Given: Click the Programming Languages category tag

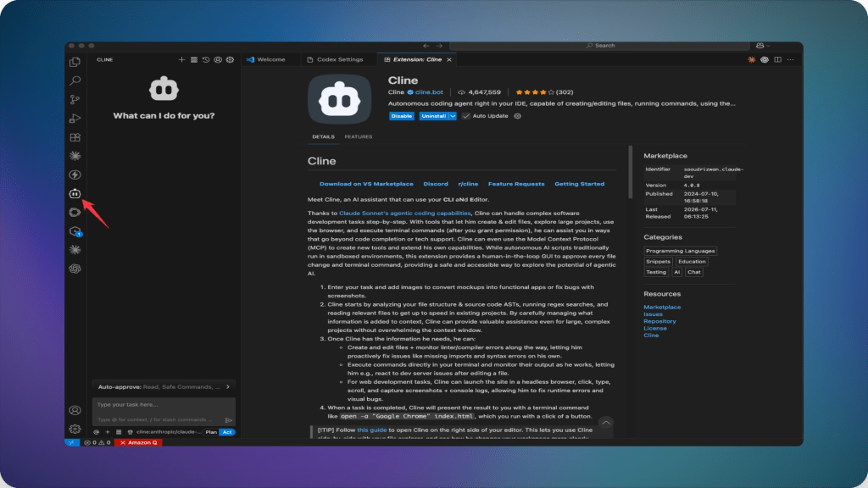Looking at the screenshot, I should (681, 251).
